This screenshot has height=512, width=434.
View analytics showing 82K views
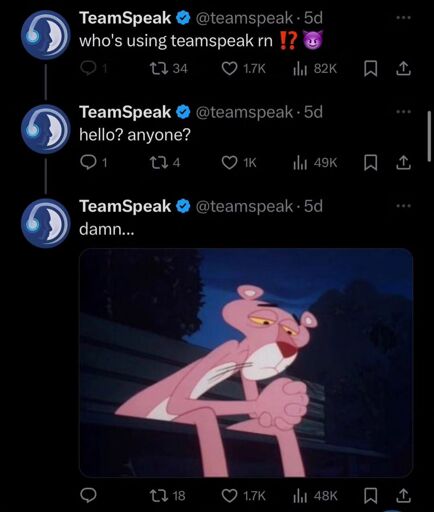tap(315, 69)
